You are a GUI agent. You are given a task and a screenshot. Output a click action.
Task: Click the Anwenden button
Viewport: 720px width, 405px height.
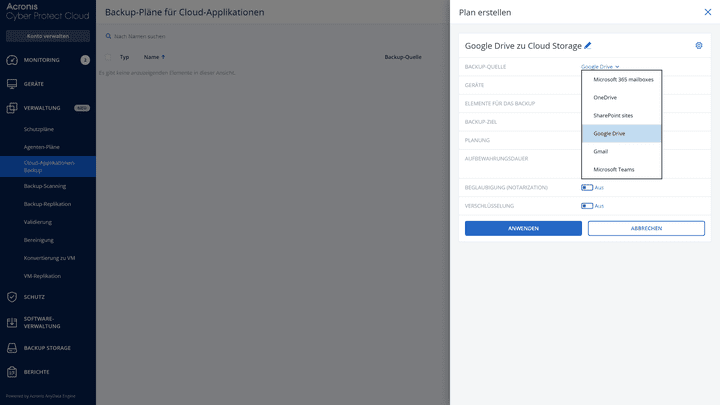pyautogui.click(x=523, y=228)
